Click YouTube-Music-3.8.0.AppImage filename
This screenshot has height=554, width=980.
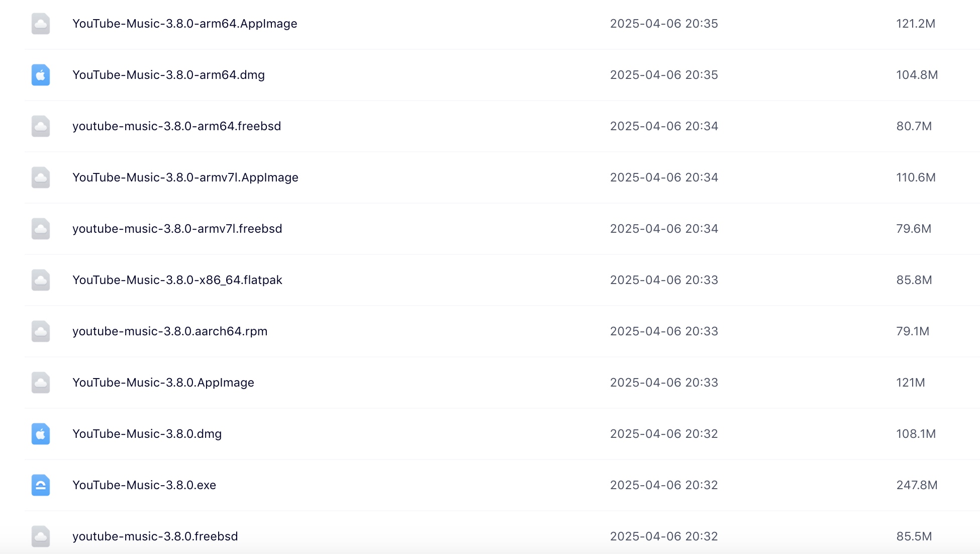coord(163,383)
